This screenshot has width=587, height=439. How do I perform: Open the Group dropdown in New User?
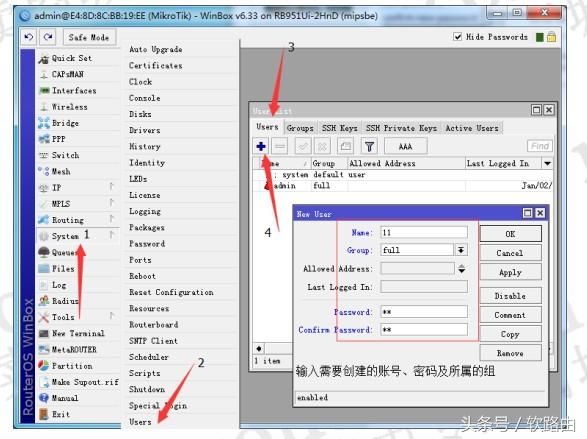(x=461, y=250)
